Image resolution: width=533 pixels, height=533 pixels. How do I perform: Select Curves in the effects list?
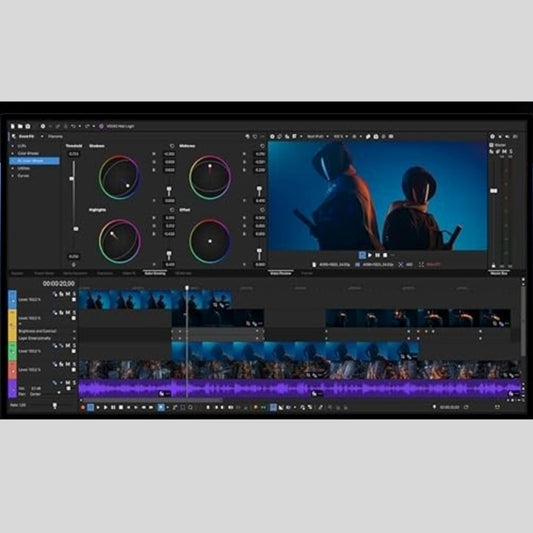(23, 176)
